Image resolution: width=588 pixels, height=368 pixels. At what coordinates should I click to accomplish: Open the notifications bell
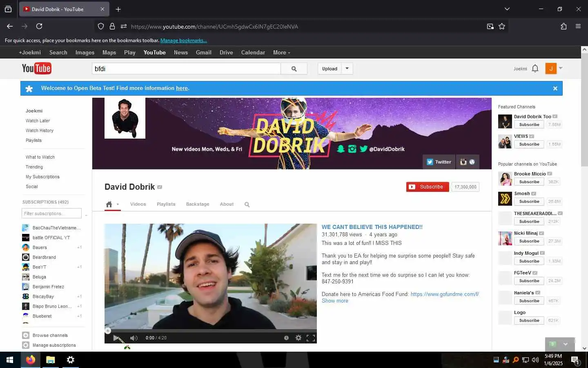tap(535, 69)
